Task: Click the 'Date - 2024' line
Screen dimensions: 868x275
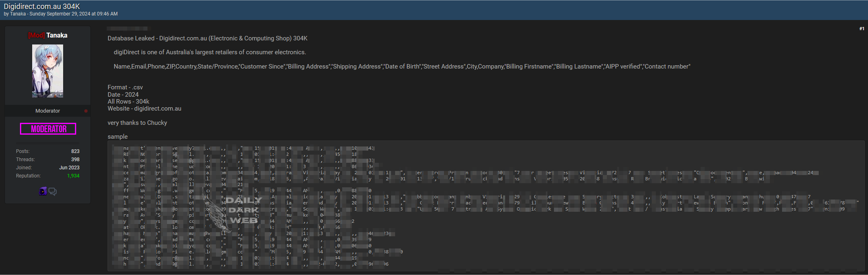Action: coord(123,95)
